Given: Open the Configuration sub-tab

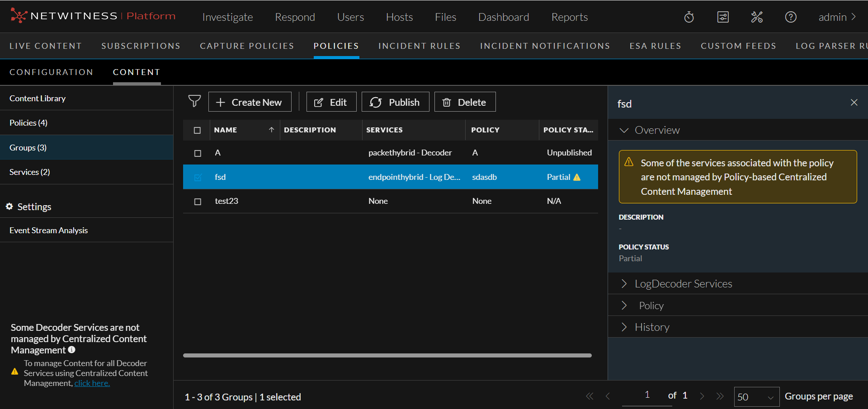Looking at the screenshot, I should (51, 72).
